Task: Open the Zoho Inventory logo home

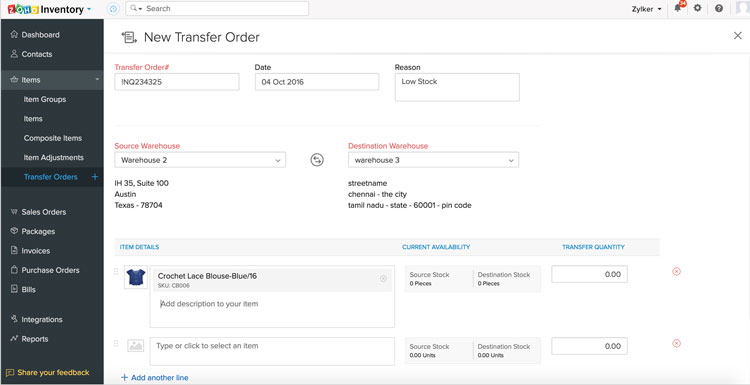Action: click(x=45, y=9)
